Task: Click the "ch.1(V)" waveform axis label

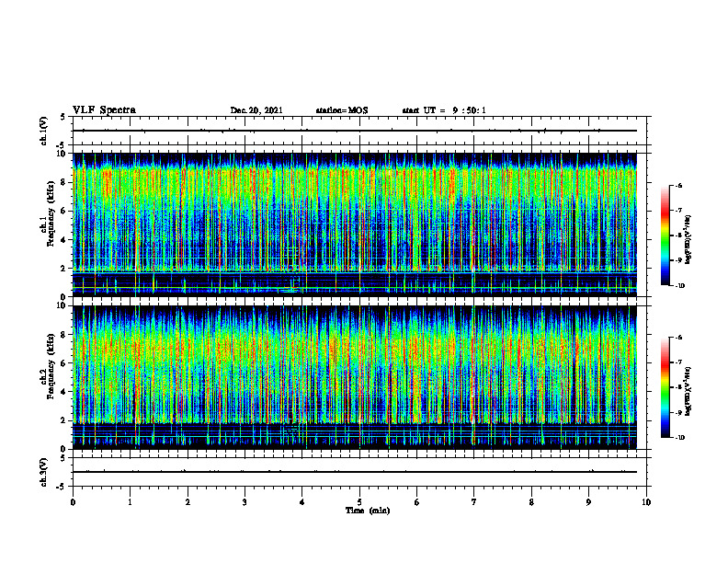Action: pyautogui.click(x=43, y=131)
